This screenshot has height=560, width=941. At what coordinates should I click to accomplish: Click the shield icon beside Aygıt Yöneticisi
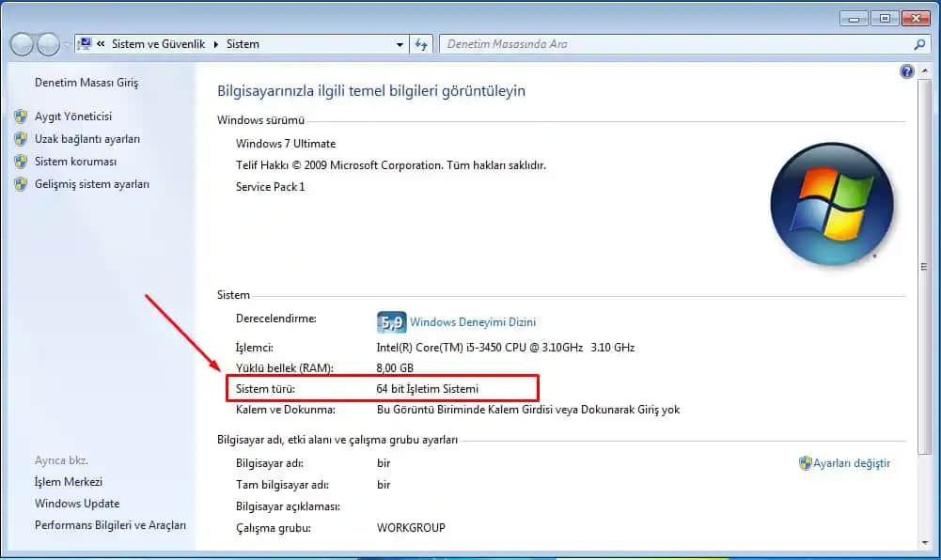click(21, 117)
